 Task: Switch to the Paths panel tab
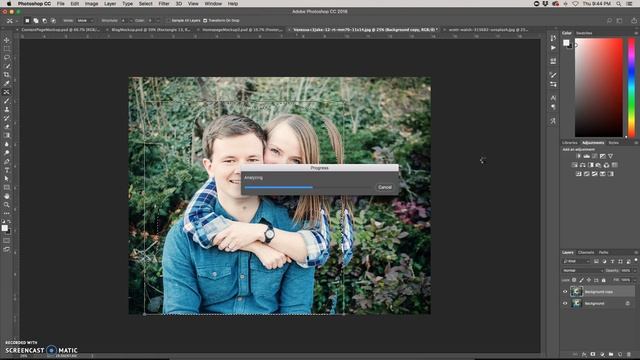pyautogui.click(x=603, y=252)
